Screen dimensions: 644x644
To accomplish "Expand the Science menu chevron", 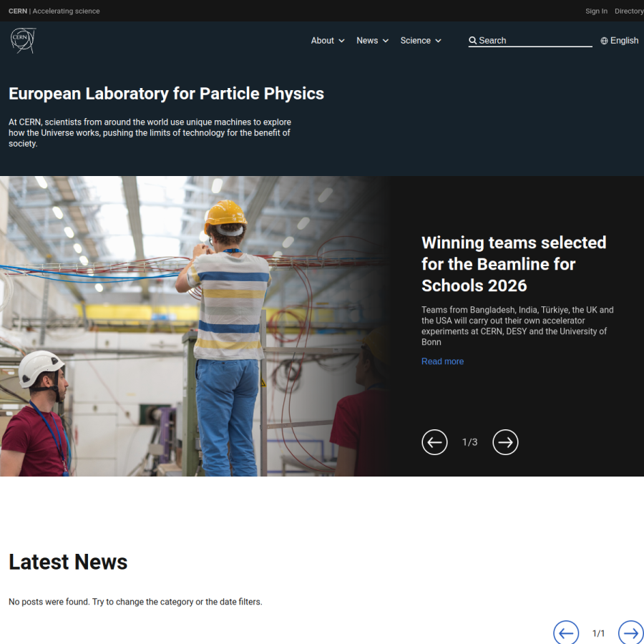I will coord(438,41).
